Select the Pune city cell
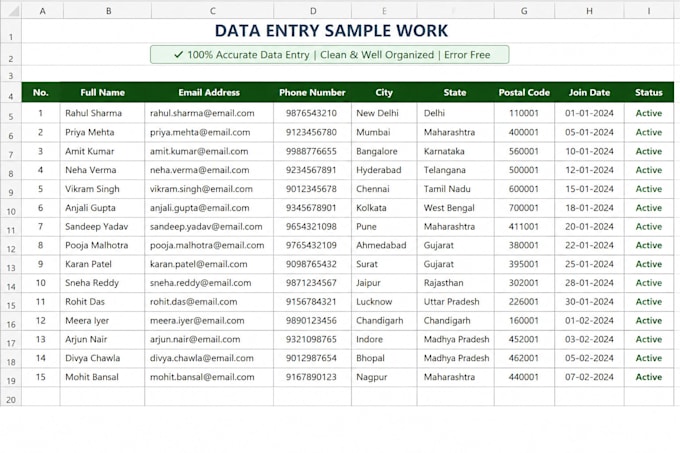This screenshot has height=453, width=680. pyautogui.click(x=384, y=226)
